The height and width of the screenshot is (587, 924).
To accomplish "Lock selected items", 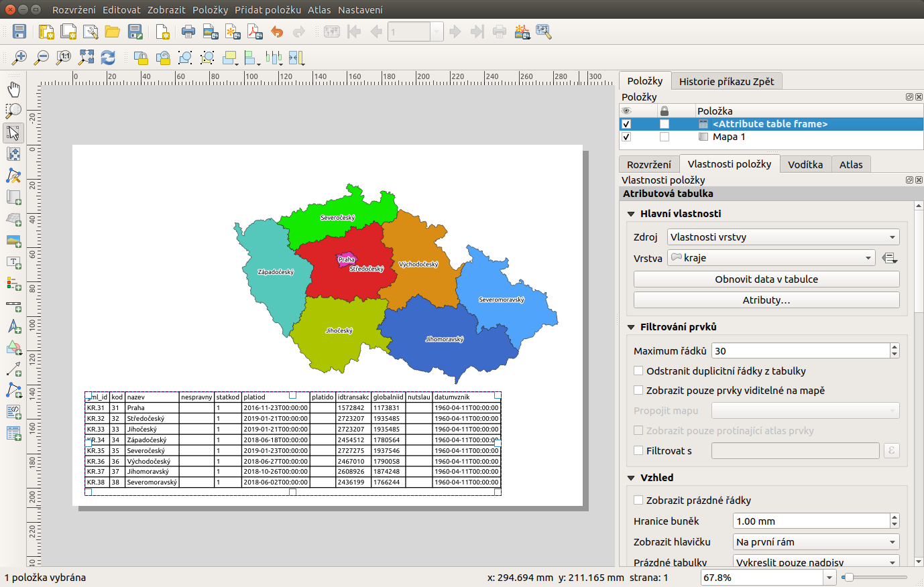I will (141, 58).
